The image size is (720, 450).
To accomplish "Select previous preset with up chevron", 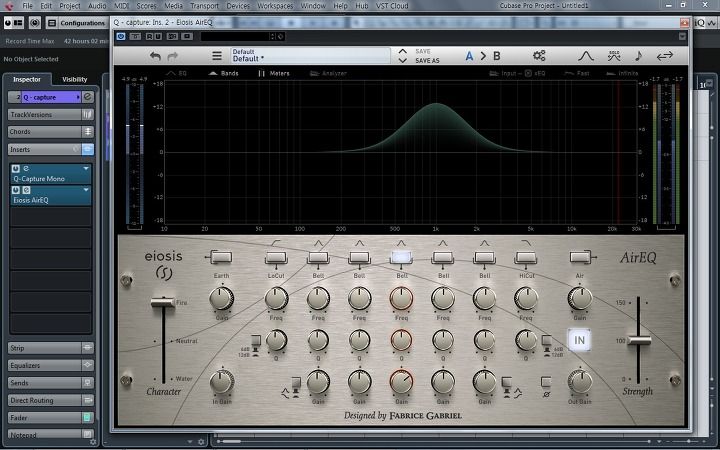I will point(403,51).
